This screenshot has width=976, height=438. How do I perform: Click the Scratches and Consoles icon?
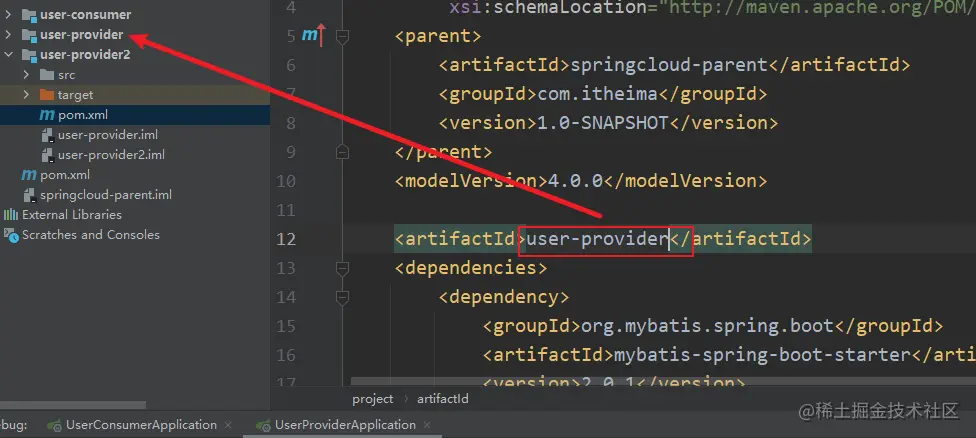[11, 235]
